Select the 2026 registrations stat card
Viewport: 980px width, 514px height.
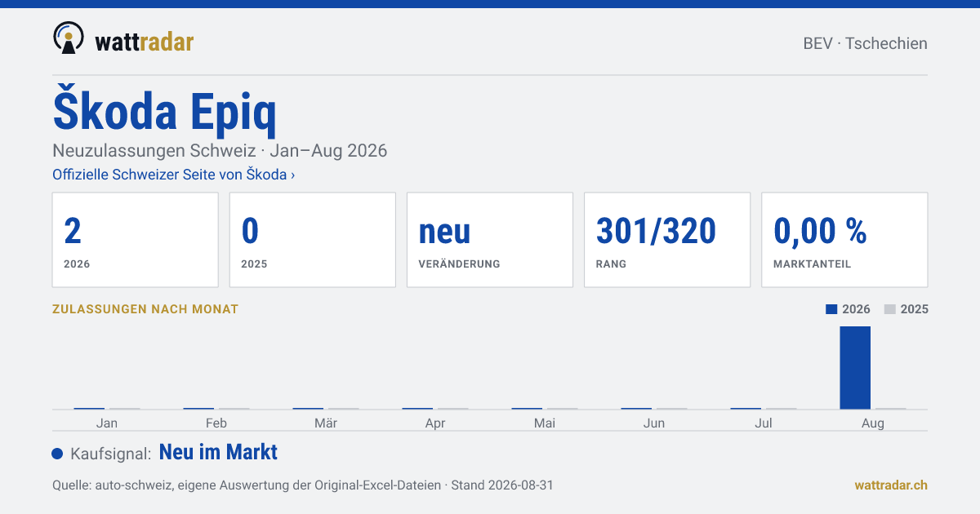click(x=136, y=240)
